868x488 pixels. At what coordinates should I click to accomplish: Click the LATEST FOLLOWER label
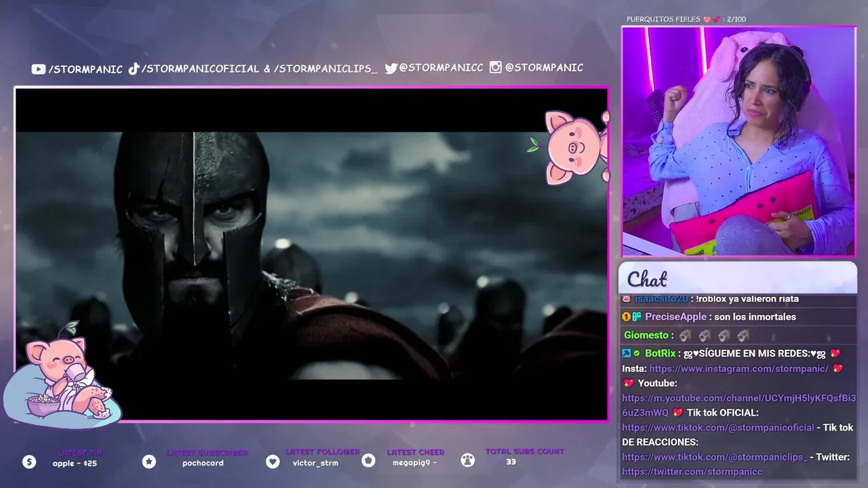pos(322,451)
